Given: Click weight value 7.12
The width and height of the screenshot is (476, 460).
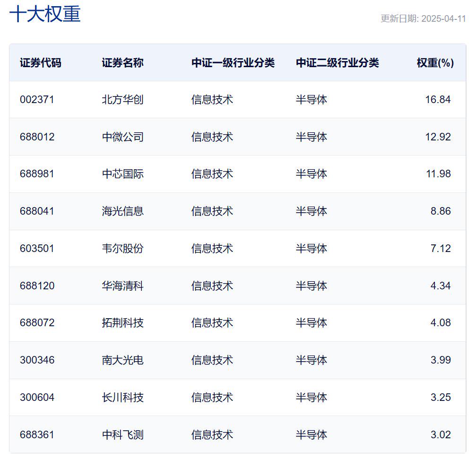Looking at the screenshot, I should pyautogui.click(x=441, y=249).
